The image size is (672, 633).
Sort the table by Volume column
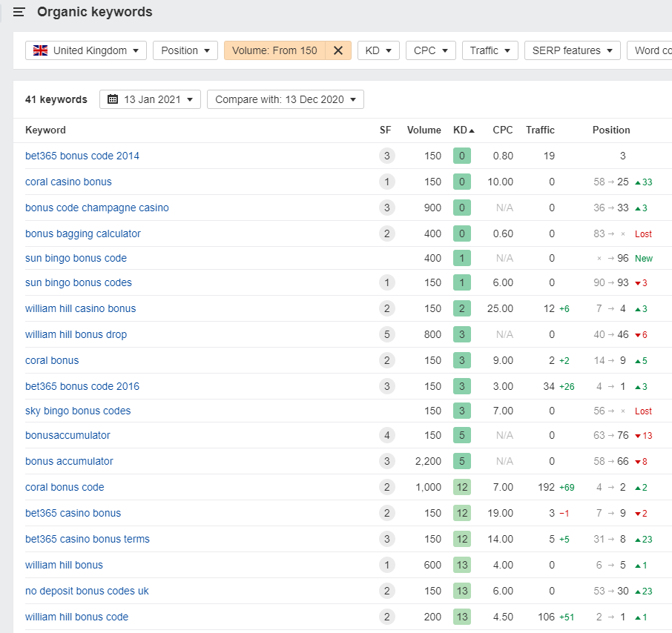(x=424, y=130)
